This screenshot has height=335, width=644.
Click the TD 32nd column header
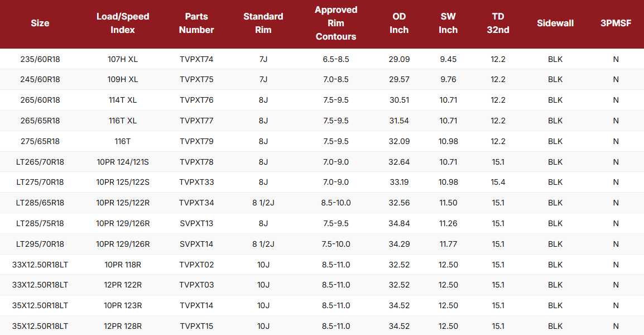coord(498,23)
